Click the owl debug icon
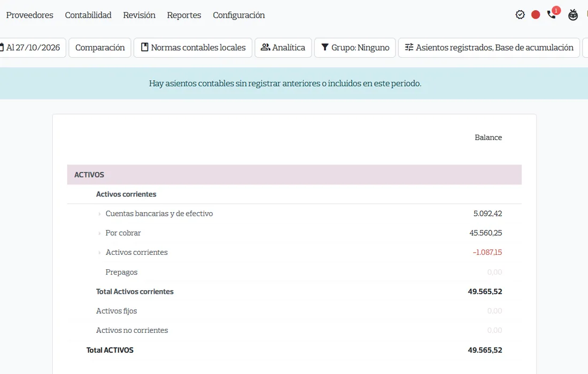Screen dimensions: 588x374 [x=573, y=14]
